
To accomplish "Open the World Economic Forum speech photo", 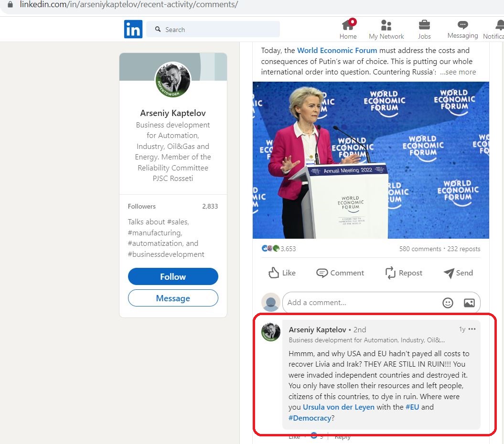I will click(x=371, y=160).
